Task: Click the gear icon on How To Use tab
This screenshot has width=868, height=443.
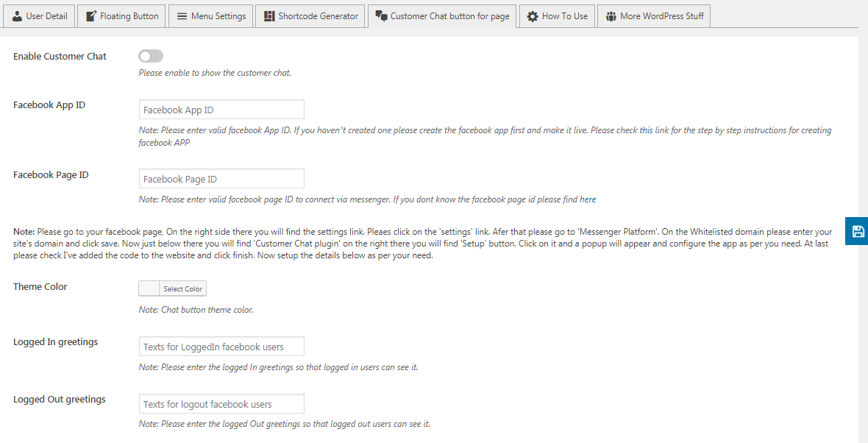Action: (x=533, y=17)
